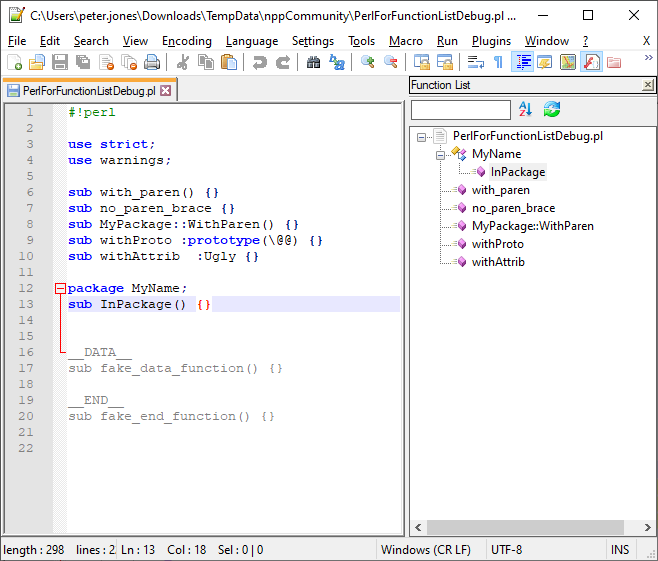
Task: Click the Function List scrollbar's right arrow
Action: point(648,527)
